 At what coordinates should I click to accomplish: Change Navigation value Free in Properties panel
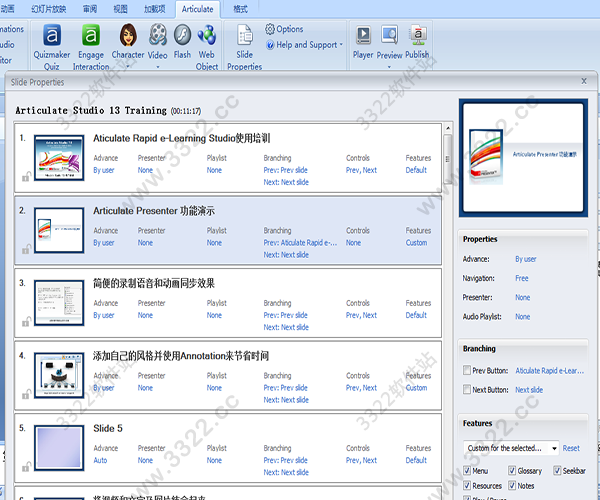(522, 278)
